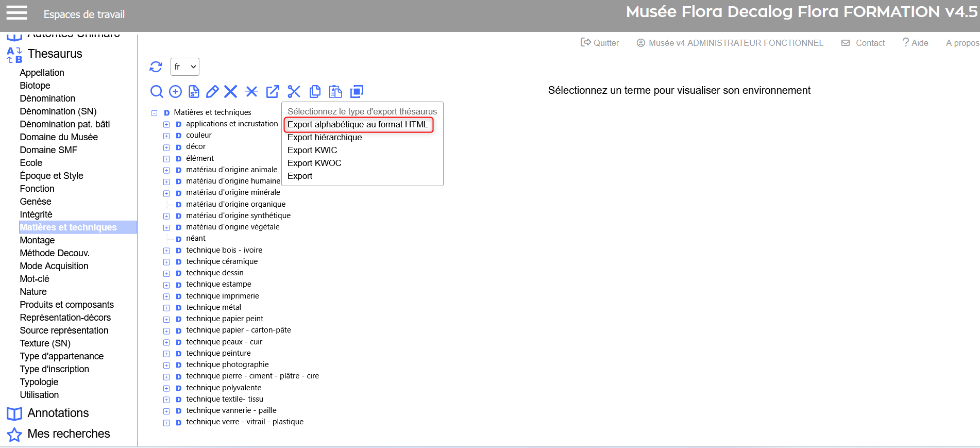Expand the décor node
Viewport: 980px width, 448px height.
166,147
